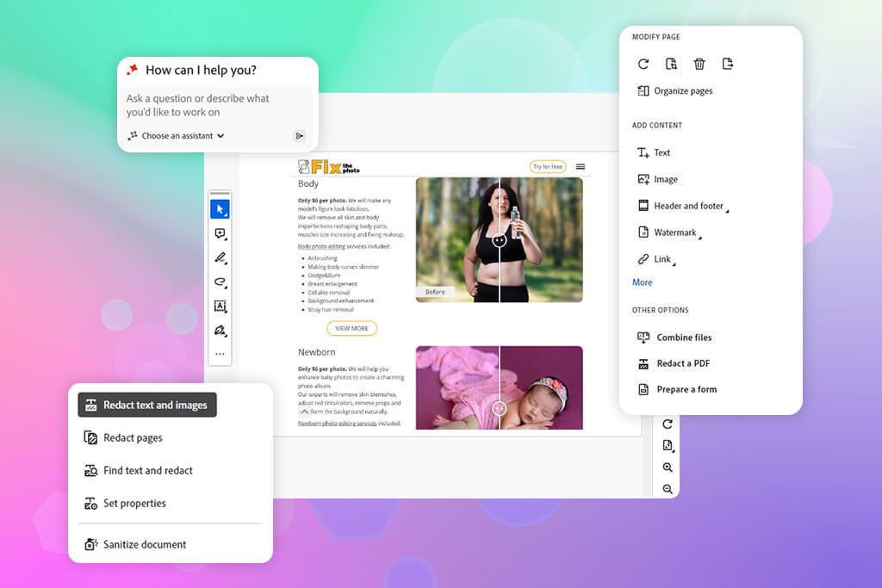882x588 pixels.
Task: Select Redact pages option
Action: pyautogui.click(x=123, y=437)
